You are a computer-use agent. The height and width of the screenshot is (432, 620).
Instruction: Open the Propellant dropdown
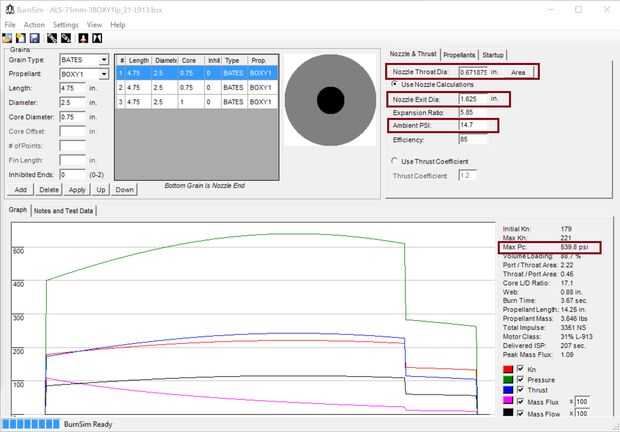click(104, 74)
